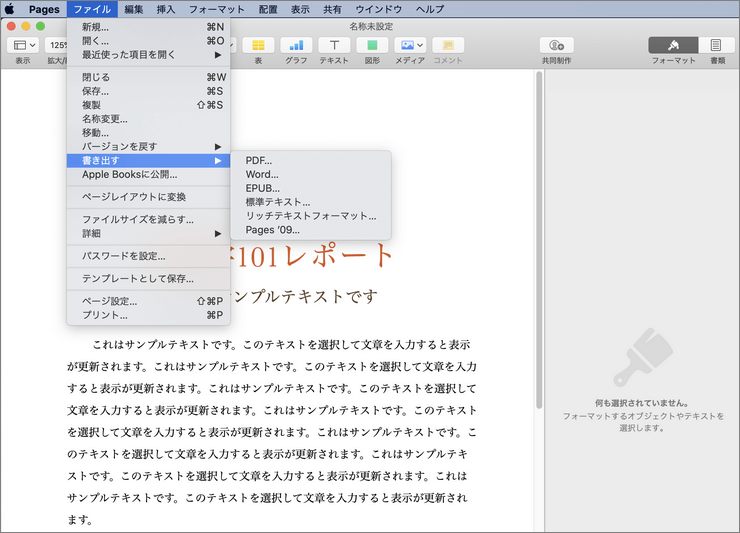Viewport: 740px width, 533px height.
Task: Open the View (表示) toolbar dropdown
Action: coord(24,45)
